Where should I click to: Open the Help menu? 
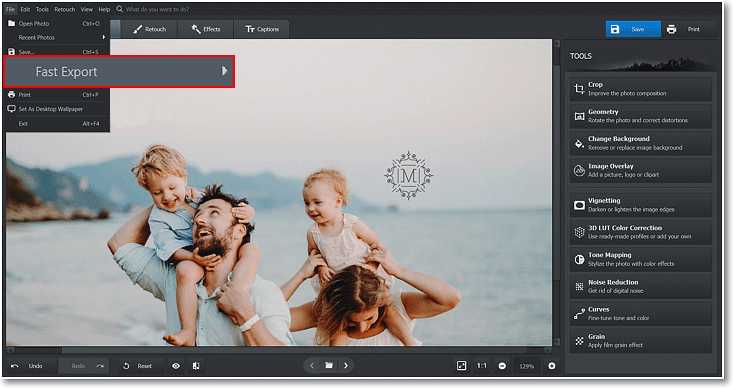104,9
